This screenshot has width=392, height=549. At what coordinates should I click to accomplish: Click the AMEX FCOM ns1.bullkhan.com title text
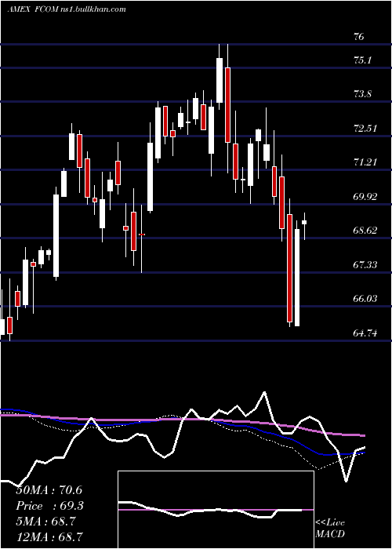pos(67,9)
